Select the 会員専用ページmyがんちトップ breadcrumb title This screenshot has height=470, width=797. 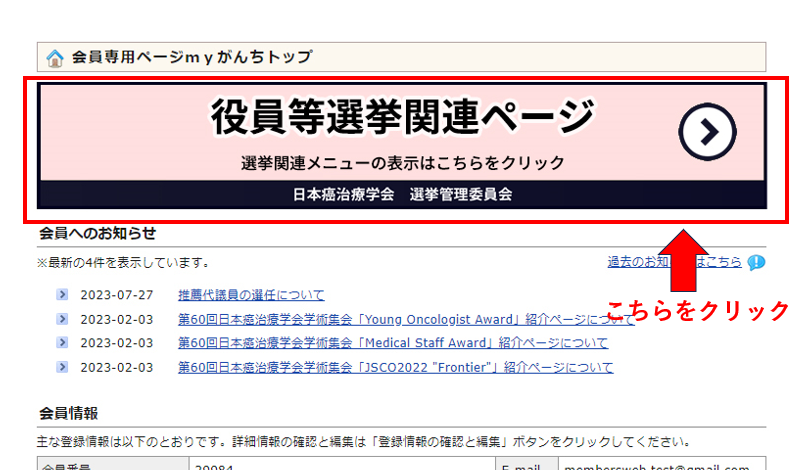click(191, 57)
